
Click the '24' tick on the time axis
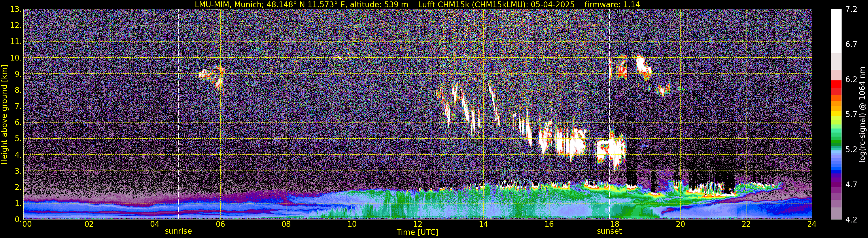click(x=812, y=224)
